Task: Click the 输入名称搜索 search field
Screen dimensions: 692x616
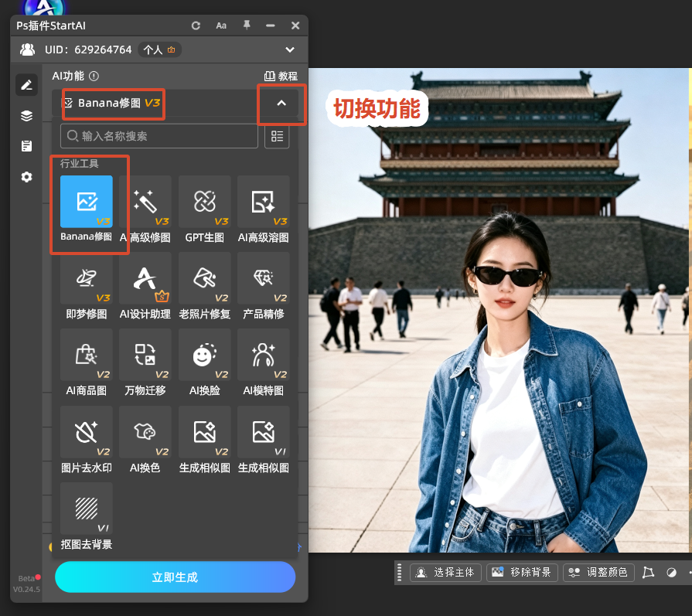Action: point(159,136)
